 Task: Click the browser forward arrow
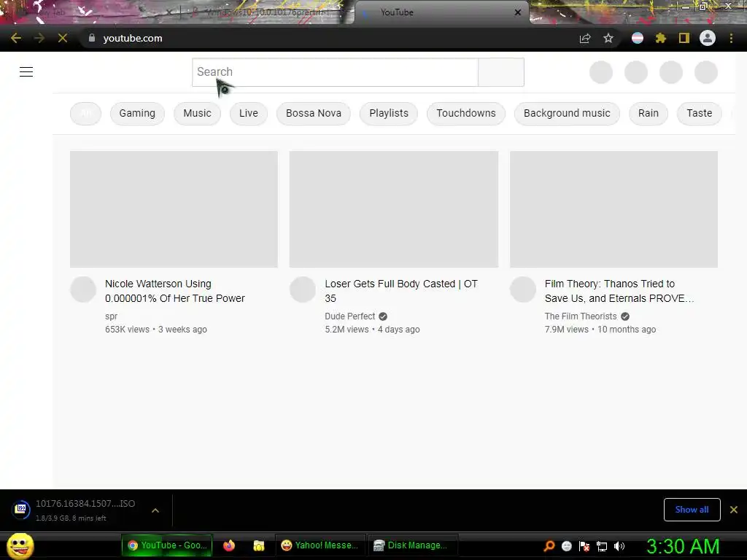click(39, 38)
